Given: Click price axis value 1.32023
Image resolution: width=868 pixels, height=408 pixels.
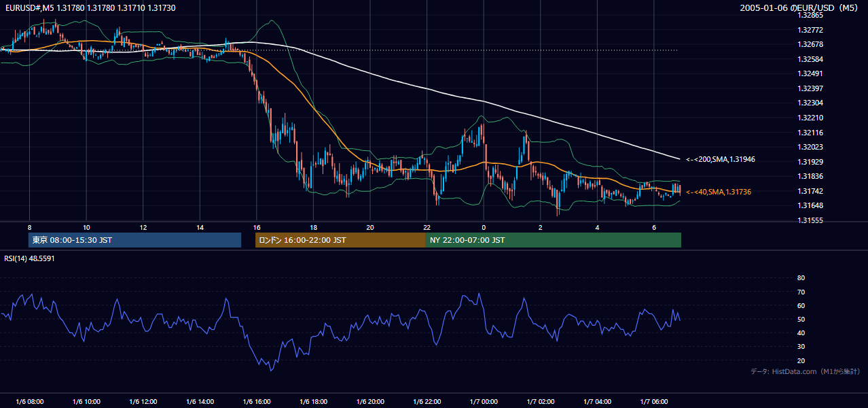Looking at the screenshot, I should [x=810, y=147].
